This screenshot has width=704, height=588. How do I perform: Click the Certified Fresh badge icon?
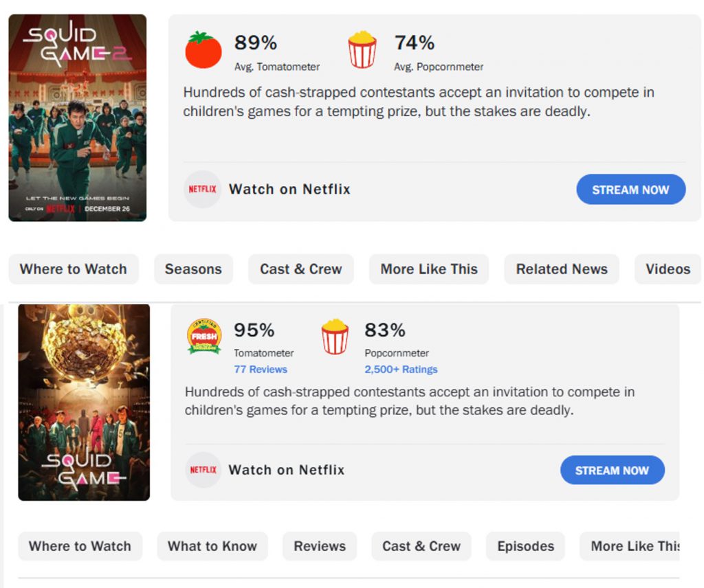[x=204, y=336]
